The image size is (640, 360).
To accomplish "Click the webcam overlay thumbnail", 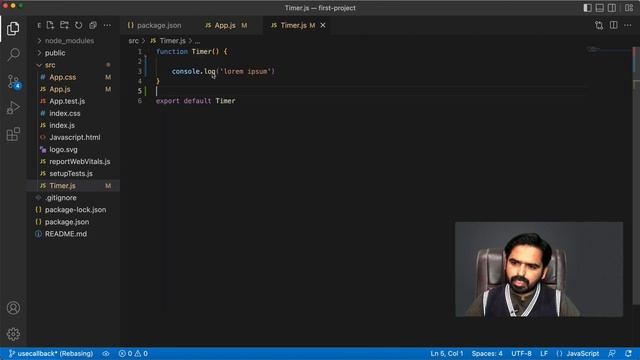I will tap(539, 269).
